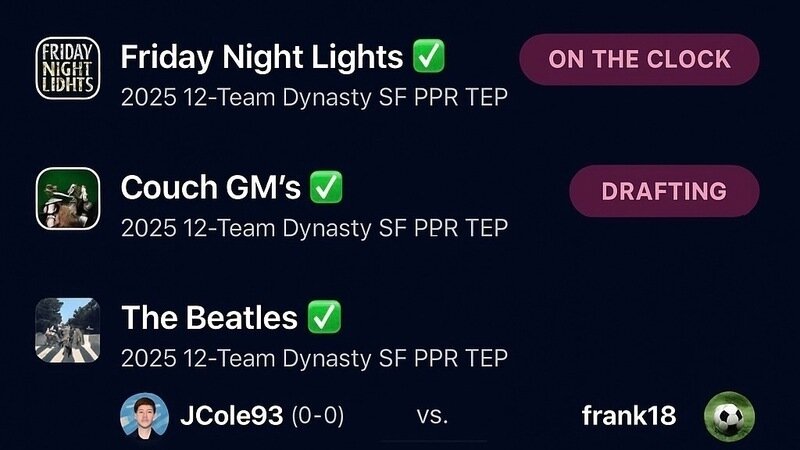
Task: Select the frank18 opponent username
Action: point(628,415)
